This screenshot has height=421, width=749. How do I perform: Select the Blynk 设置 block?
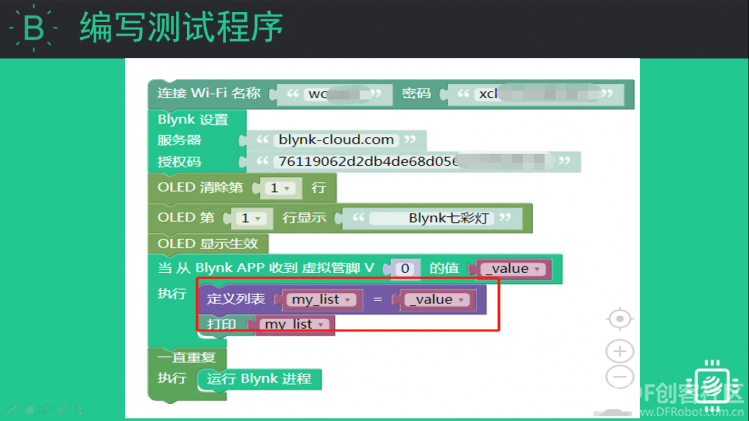point(193,119)
